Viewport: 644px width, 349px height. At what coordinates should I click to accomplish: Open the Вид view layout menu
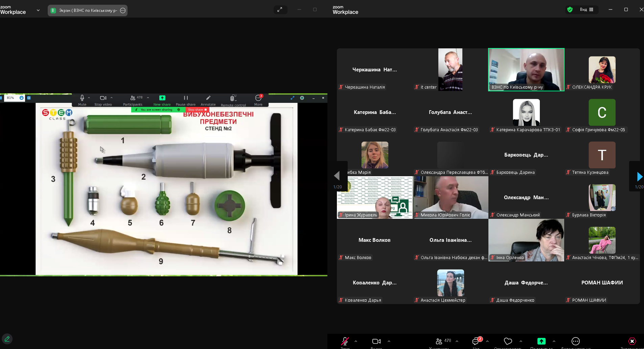[587, 9]
